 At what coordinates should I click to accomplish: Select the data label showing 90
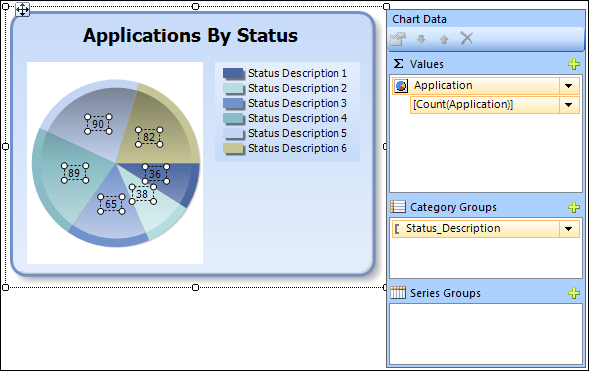coord(98,124)
